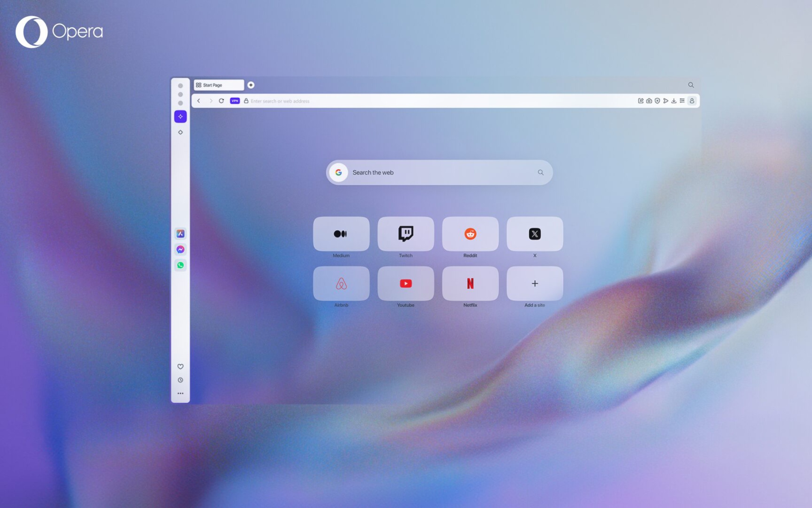Image resolution: width=812 pixels, height=508 pixels.
Task: Reload the page
Action: [x=221, y=101]
